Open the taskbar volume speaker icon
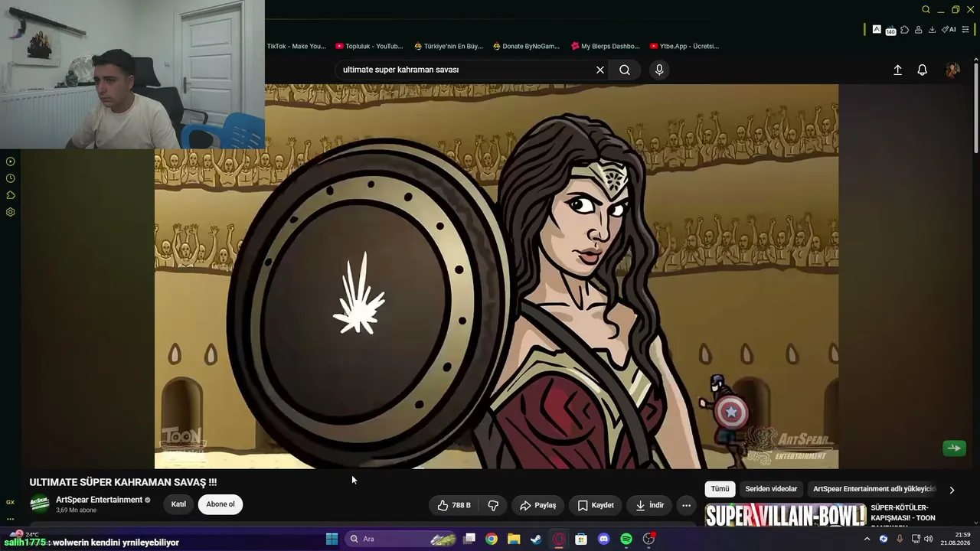The height and width of the screenshot is (551, 980). [929, 539]
